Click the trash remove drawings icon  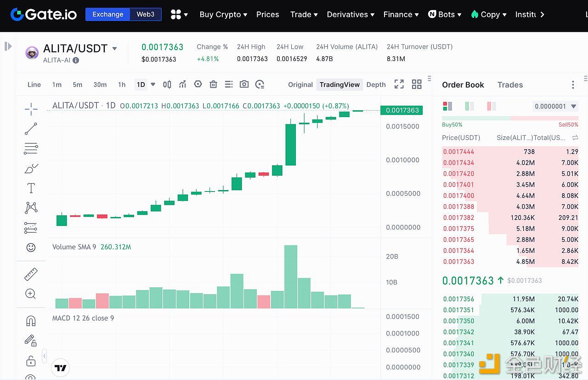213,84
